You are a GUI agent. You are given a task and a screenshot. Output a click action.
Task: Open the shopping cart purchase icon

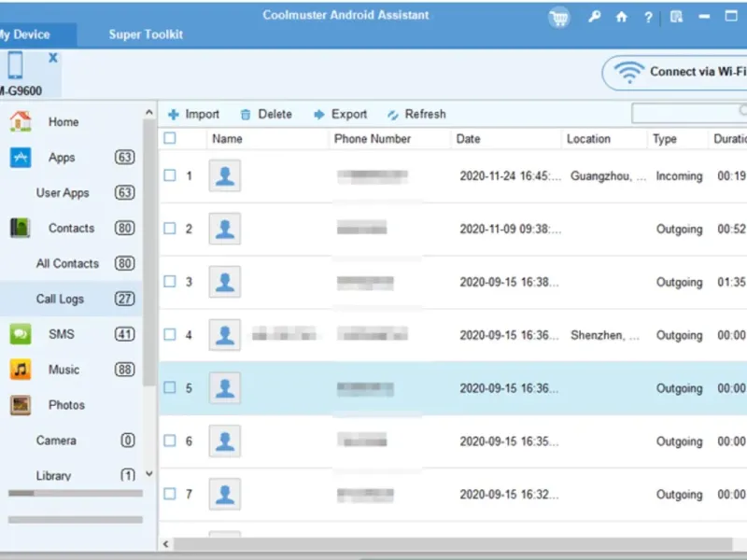[x=558, y=18]
